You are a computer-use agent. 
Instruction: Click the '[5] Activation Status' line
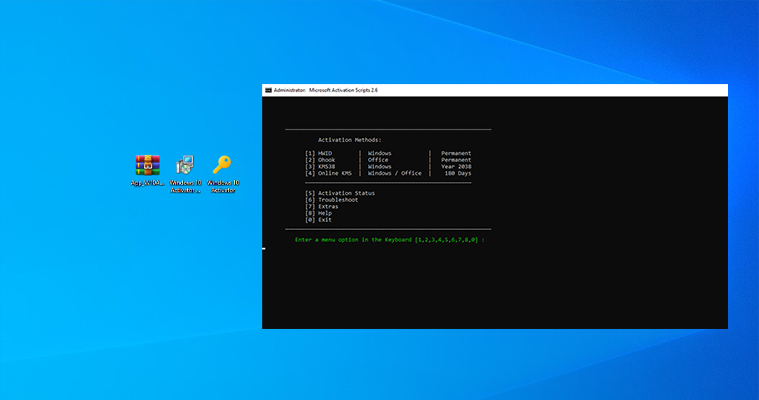(340, 193)
